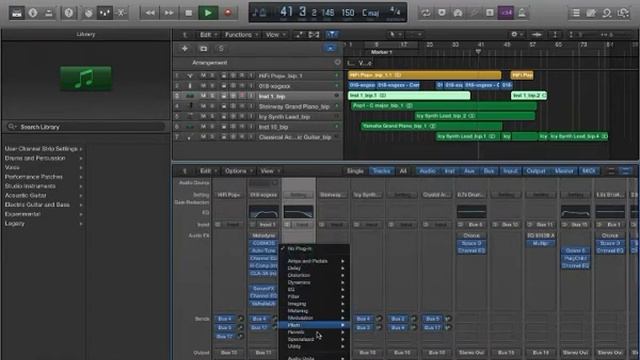Open Dynamics plug-in submenu

click(x=313, y=282)
